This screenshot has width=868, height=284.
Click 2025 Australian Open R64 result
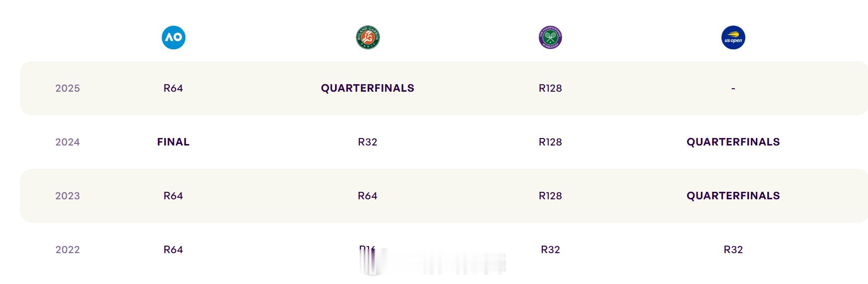click(x=174, y=88)
